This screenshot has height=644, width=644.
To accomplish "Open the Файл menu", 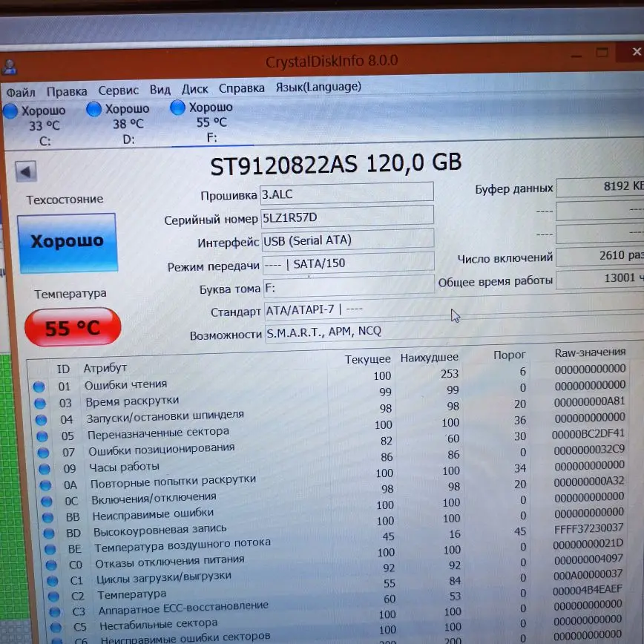I will (21, 92).
